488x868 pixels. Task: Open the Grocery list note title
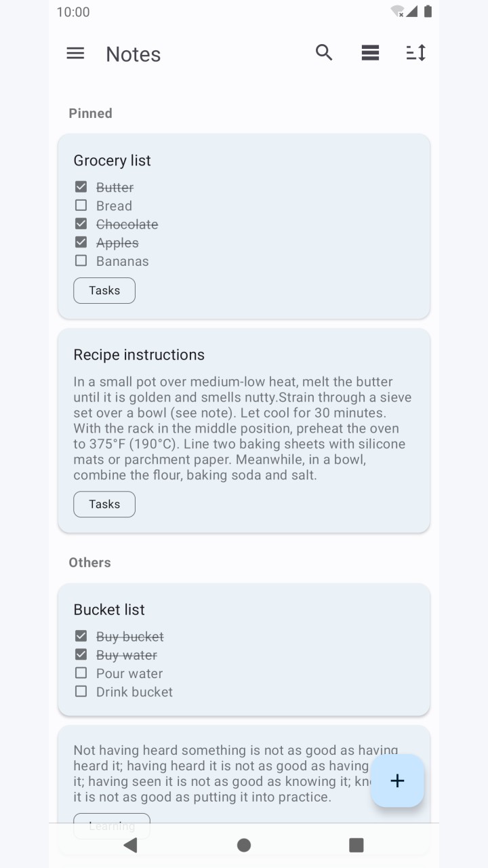(112, 161)
